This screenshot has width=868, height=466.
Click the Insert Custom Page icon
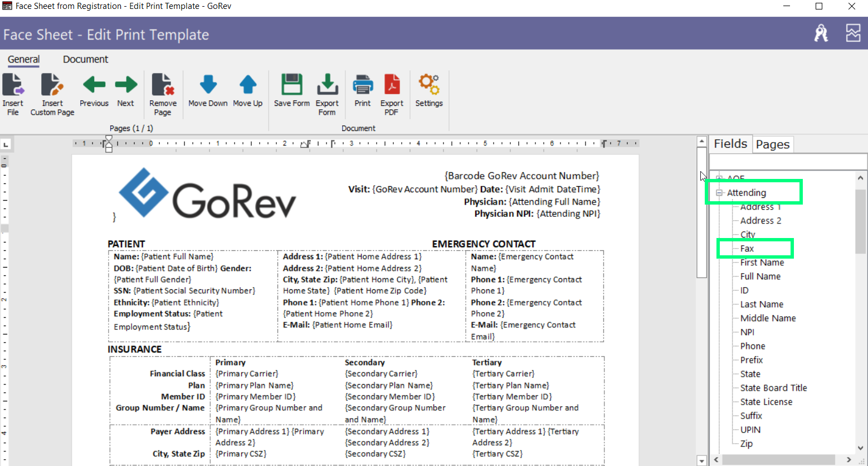pyautogui.click(x=52, y=85)
